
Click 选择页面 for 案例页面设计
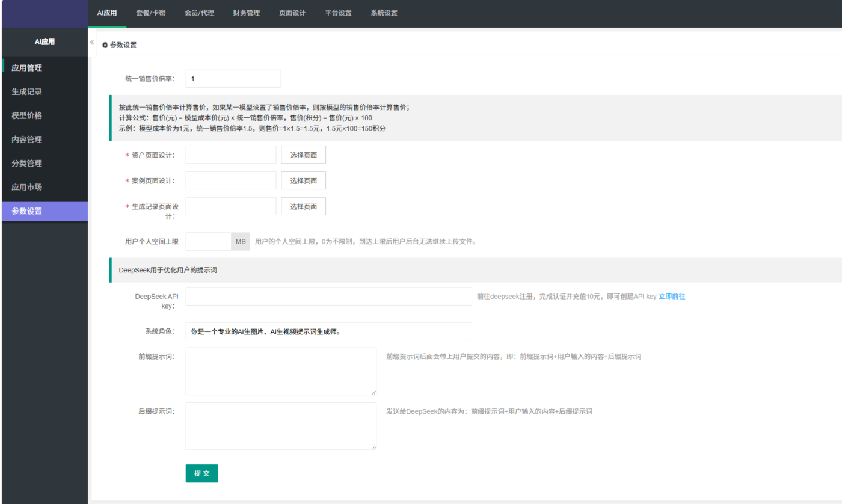click(304, 180)
